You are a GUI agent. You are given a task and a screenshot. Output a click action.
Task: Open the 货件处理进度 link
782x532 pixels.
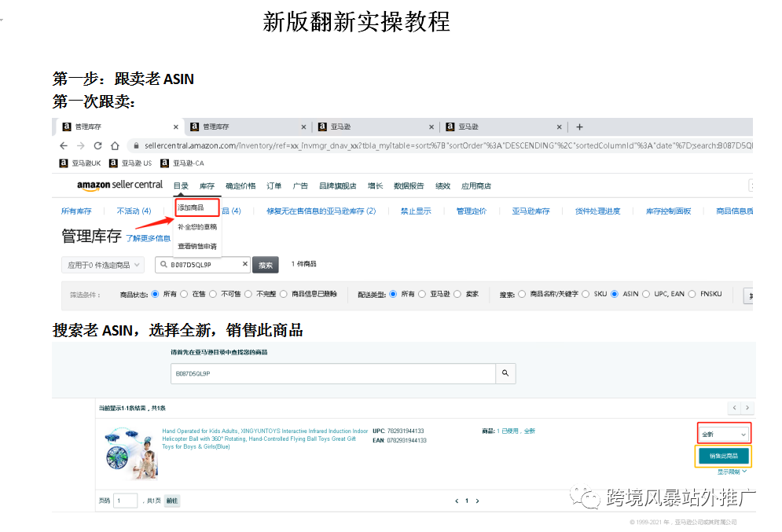pyautogui.click(x=598, y=211)
